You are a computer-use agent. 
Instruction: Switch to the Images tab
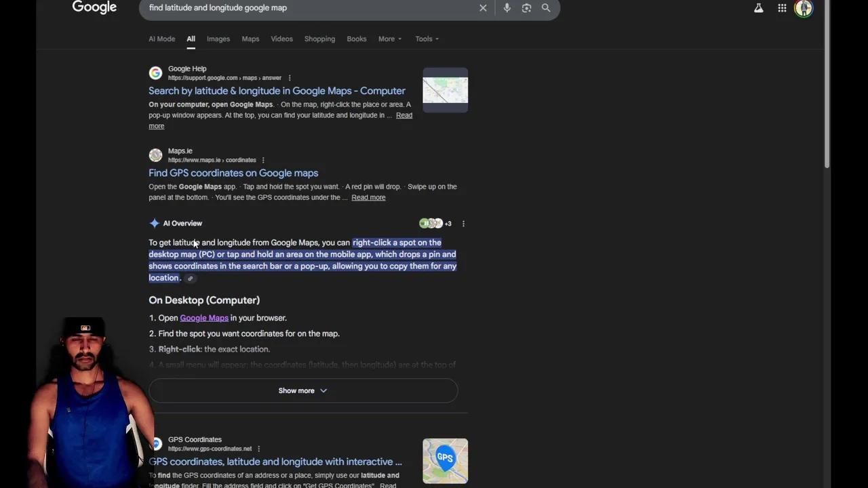[218, 39]
